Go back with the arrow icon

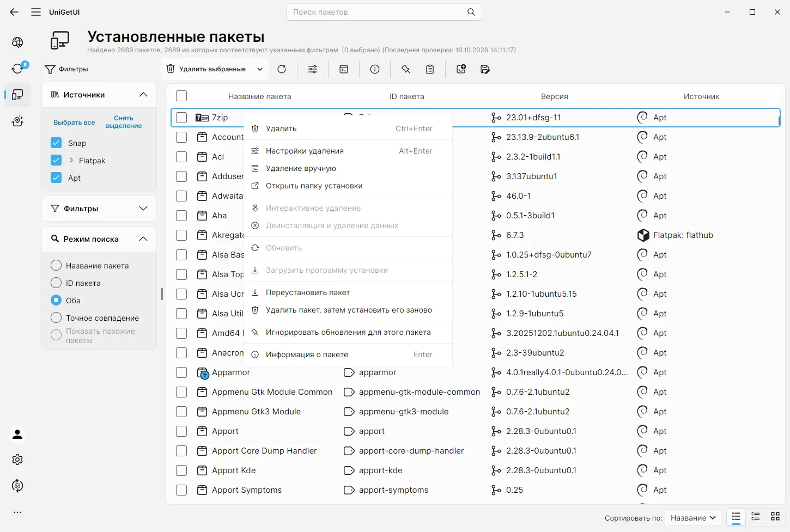(14, 12)
